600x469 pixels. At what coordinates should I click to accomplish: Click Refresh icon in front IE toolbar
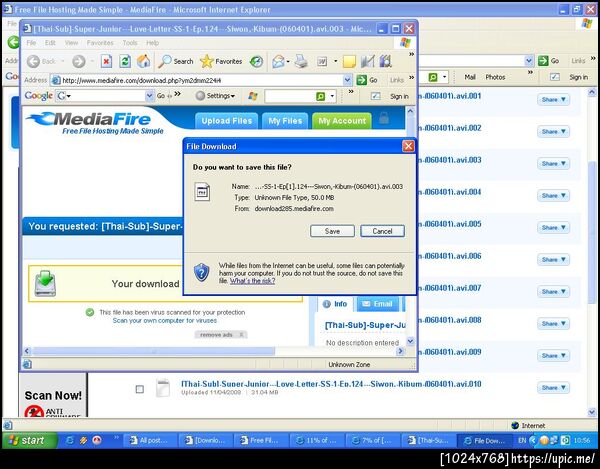(125, 61)
